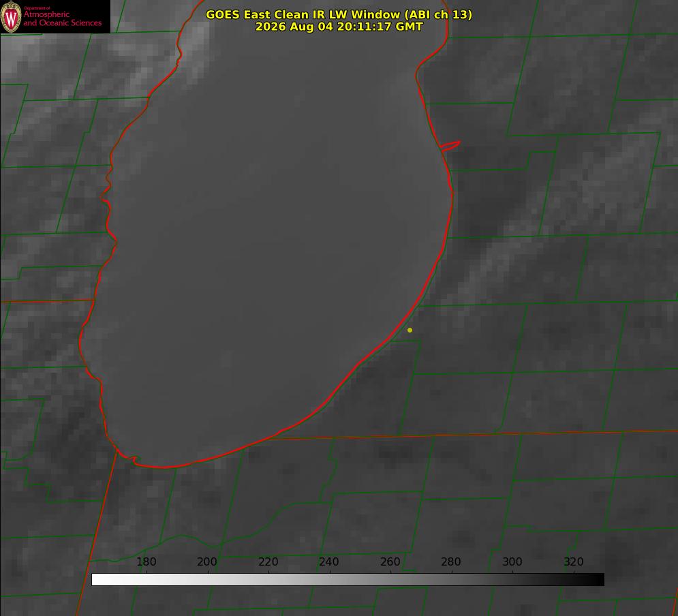The image size is (678, 616).
Task: Click the small 'Department of' text
Action: pyautogui.click(x=37, y=8)
